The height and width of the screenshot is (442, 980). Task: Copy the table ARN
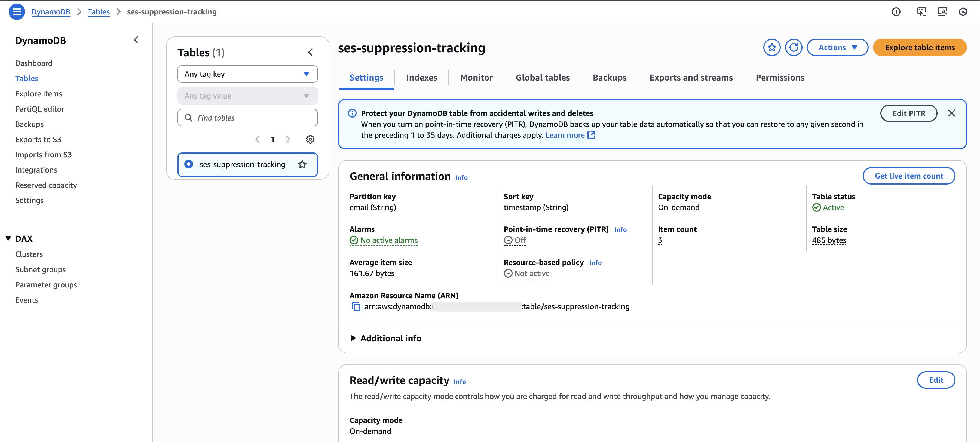coord(356,306)
